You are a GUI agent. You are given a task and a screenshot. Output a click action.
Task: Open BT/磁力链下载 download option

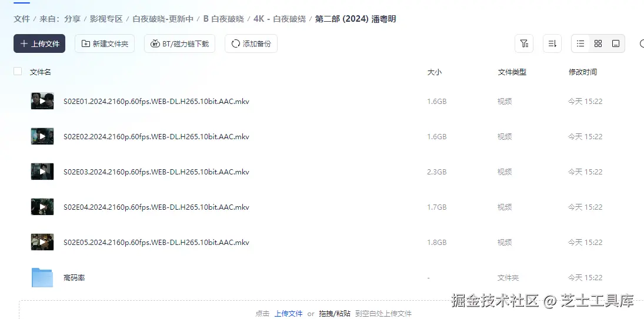click(179, 43)
